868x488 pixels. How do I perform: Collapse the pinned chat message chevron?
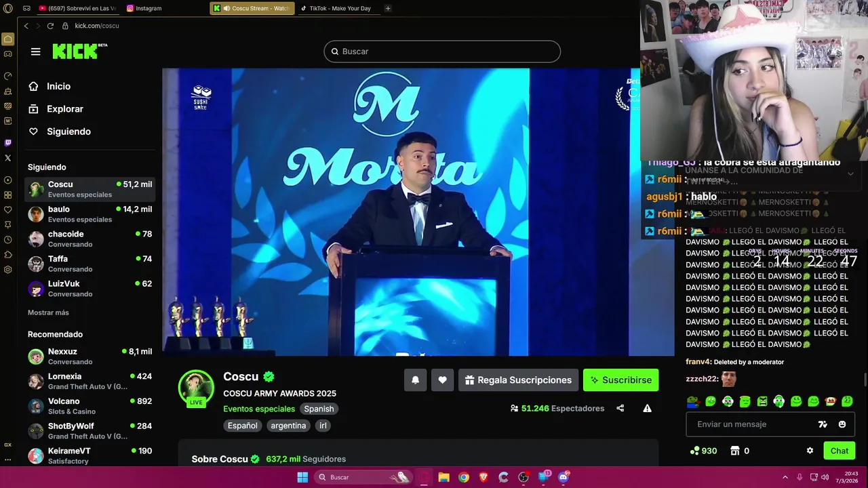pos(850,174)
